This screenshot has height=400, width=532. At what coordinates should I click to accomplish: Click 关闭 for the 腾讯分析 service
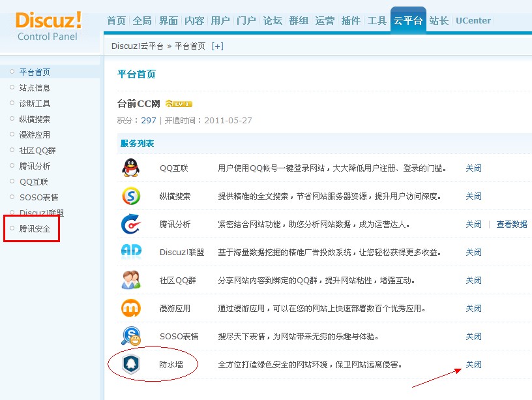click(x=473, y=224)
